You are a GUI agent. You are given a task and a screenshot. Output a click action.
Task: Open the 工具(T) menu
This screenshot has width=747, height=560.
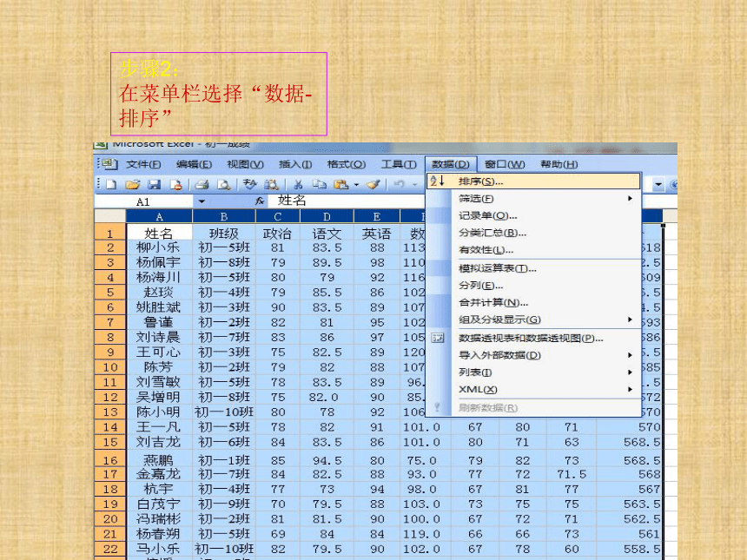399,164
